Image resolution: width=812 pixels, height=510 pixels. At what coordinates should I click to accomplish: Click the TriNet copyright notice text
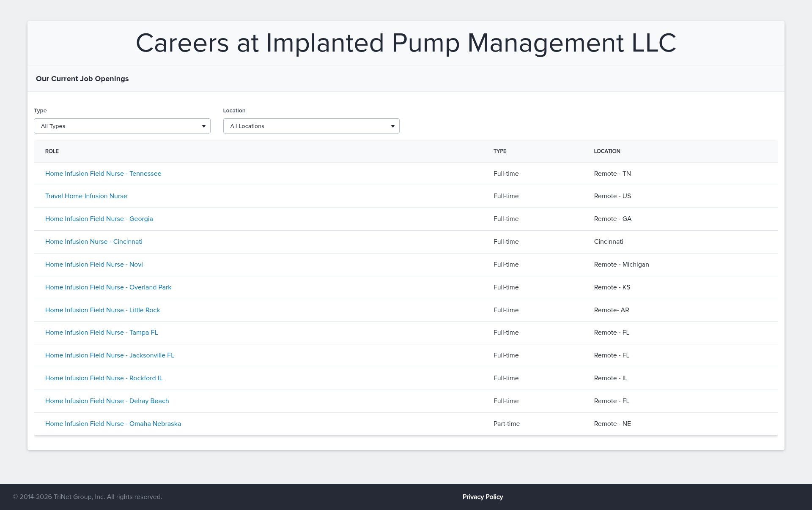(x=88, y=497)
